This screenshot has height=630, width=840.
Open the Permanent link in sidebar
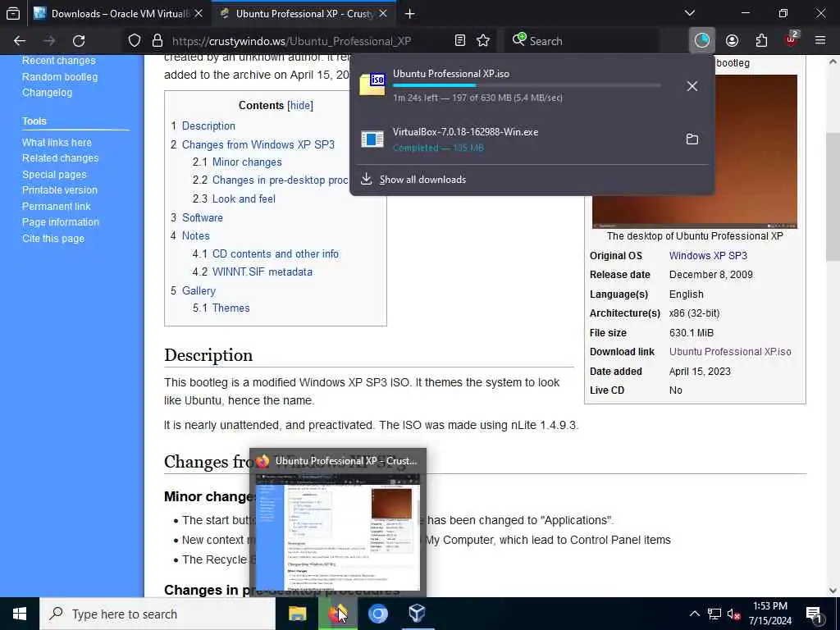[57, 206]
